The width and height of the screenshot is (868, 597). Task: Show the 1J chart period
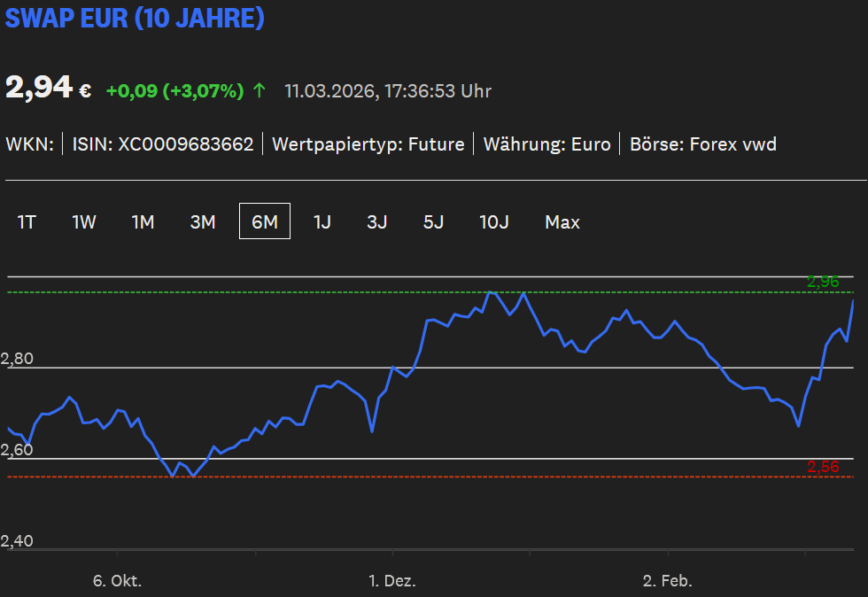coord(322,221)
